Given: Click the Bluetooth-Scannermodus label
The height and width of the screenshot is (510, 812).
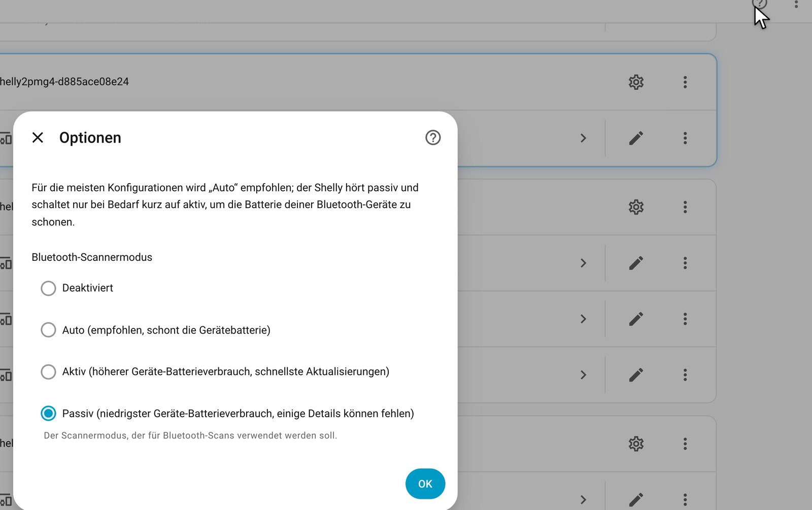Looking at the screenshot, I should click(x=92, y=257).
